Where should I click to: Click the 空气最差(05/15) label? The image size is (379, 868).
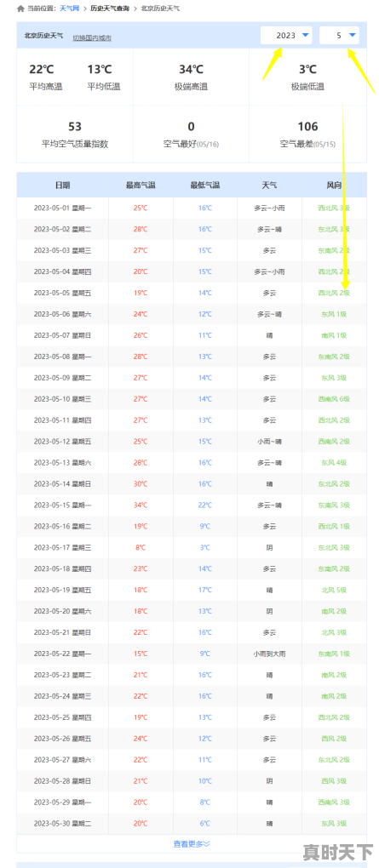pyautogui.click(x=307, y=144)
